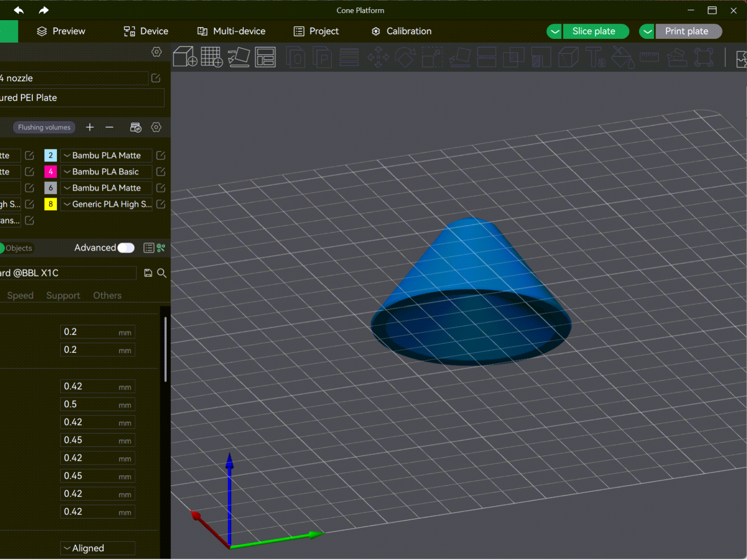The image size is (747, 560).
Task: Open the filament settings gear icon
Action: click(x=156, y=127)
